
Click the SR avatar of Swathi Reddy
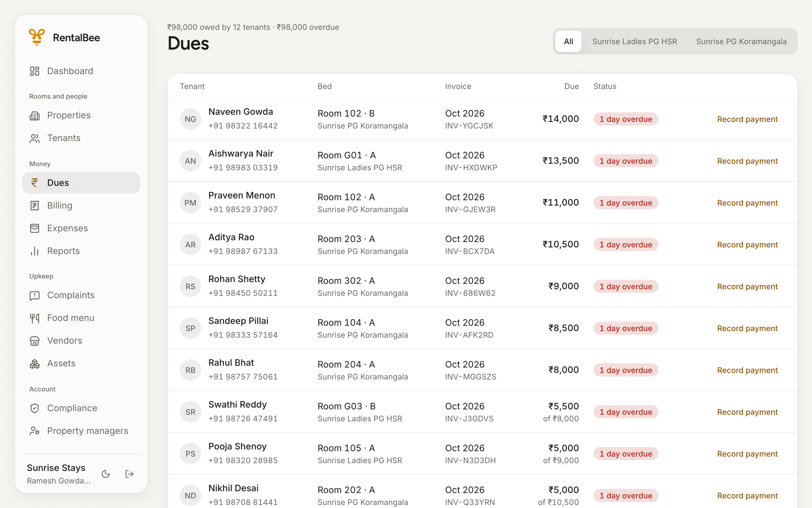[x=190, y=412]
